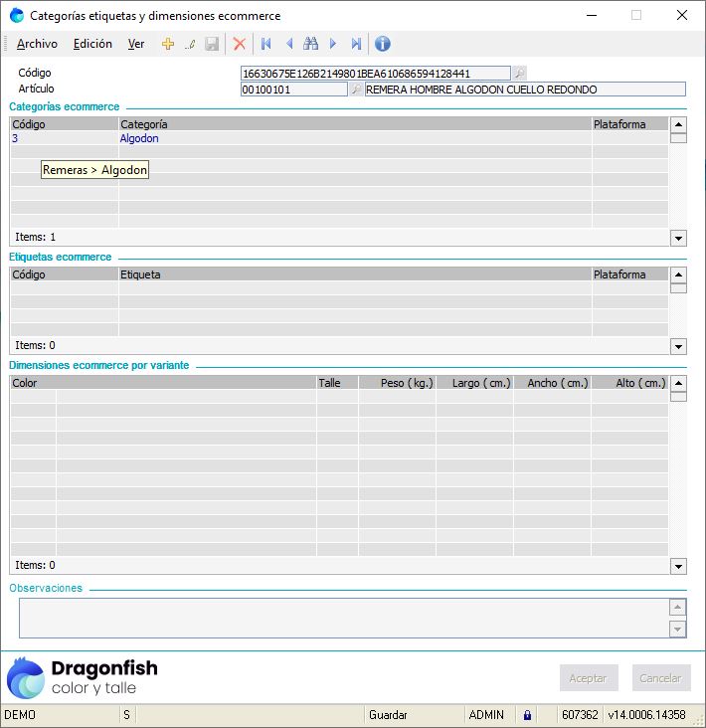Viewport: 706px width, 728px height.
Task: Click the Código input field
Action: (376, 74)
